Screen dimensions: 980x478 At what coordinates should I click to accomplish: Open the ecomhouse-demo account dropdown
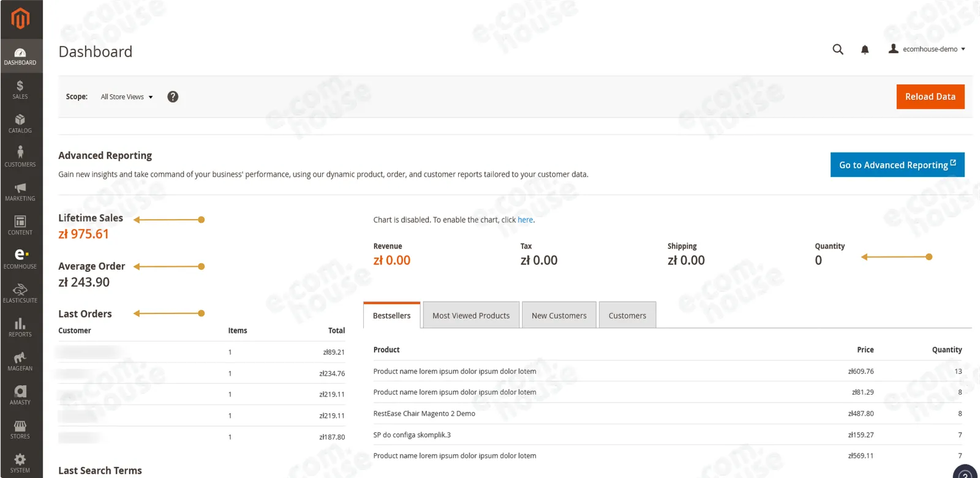tap(927, 49)
